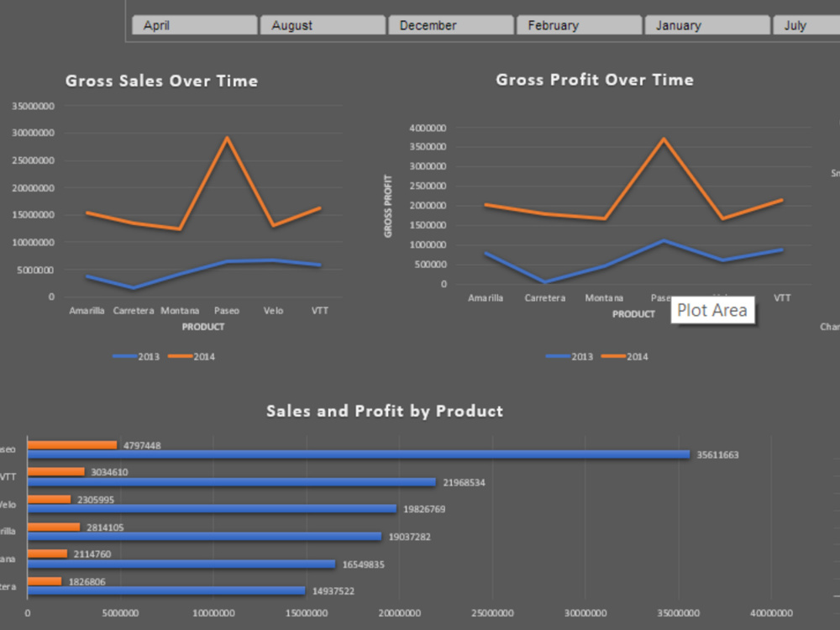Select the April slicer button
The width and height of the screenshot is (840, 630).
[x=194, y=25]
